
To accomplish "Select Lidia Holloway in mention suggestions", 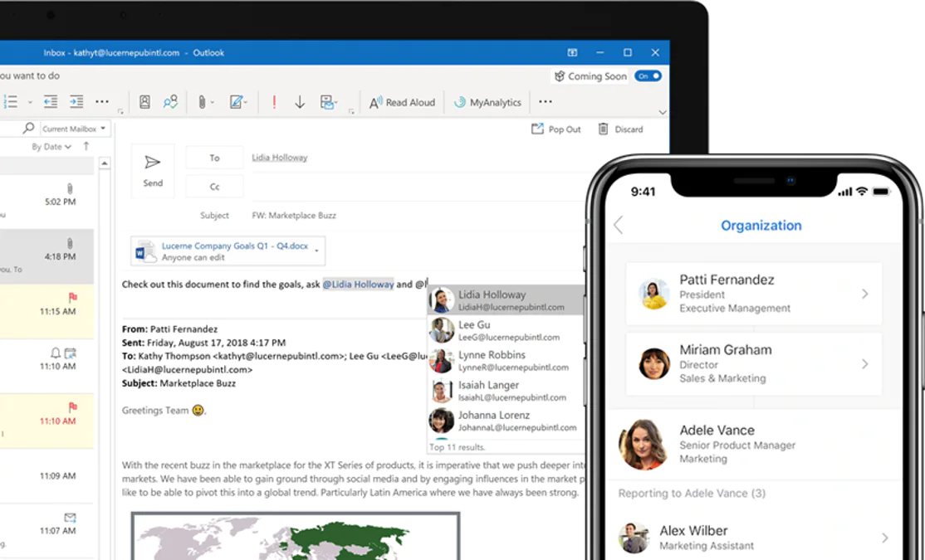I will pos(506,300).
